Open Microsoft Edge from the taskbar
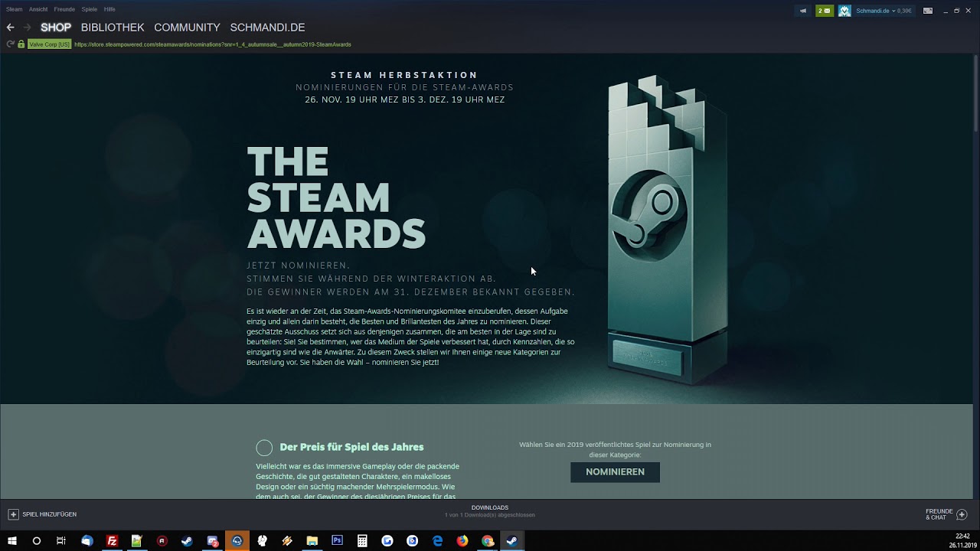Image resolution: width=980 pixels, height=551 pixels. pyautogui.click(x=437, y=540)
